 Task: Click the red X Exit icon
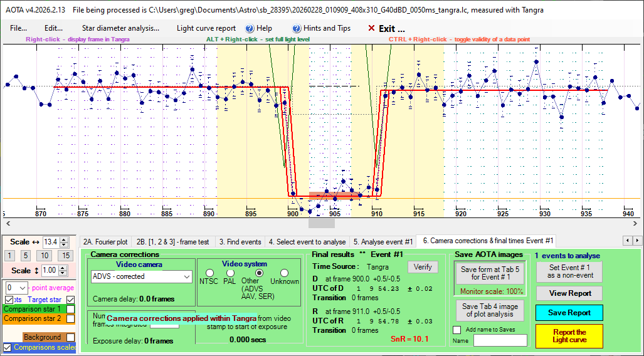pyautogui.click(x=372, y=28)
